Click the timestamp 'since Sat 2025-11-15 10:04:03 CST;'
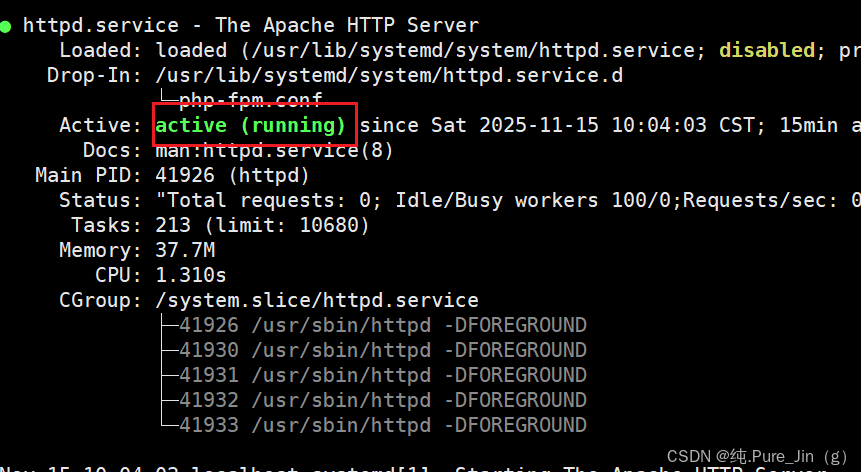 pos(562,125)
